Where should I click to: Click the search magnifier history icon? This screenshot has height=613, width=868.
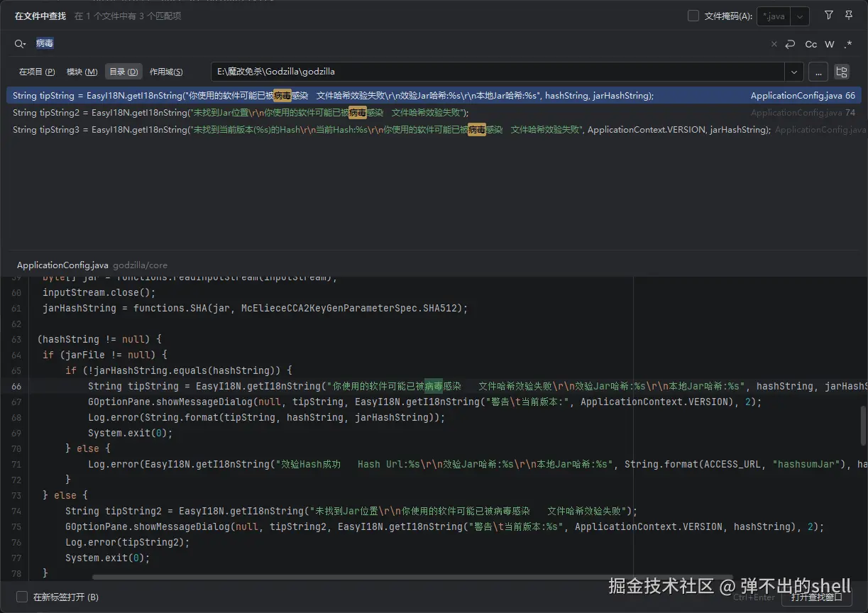[x=20, y=44]
